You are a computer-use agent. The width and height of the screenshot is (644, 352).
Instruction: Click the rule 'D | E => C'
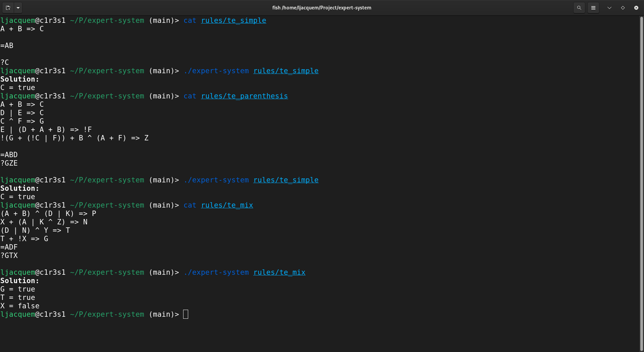point(22,113)
